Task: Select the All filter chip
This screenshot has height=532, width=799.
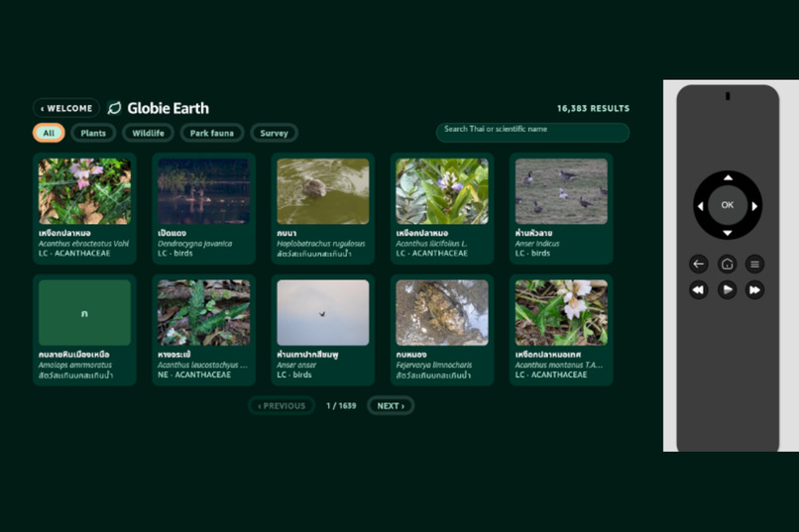Action: tap(49, 133)
